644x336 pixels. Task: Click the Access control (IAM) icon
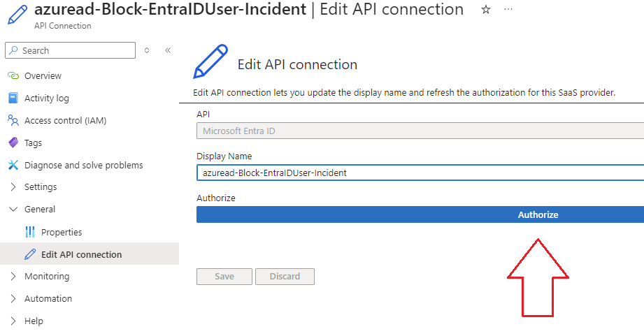pyautogui.click(x=13, y=120)
